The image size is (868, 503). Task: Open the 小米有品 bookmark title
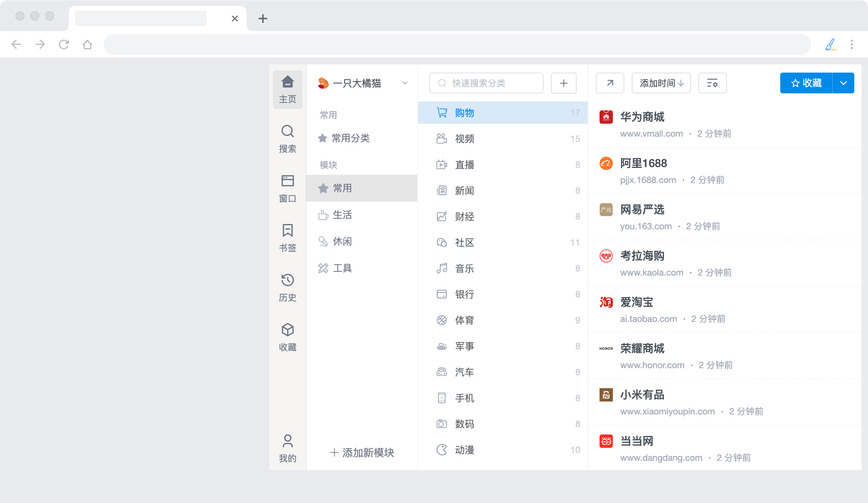coord(642,395)
